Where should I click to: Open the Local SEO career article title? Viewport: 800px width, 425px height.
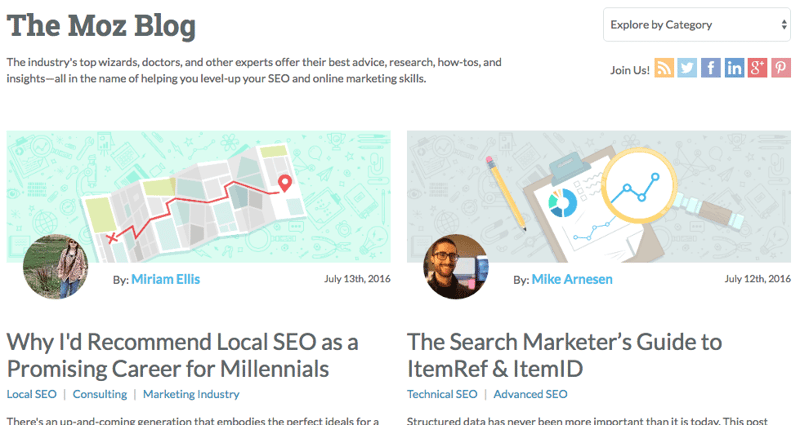pyautogui.click(x=182, y=355)
